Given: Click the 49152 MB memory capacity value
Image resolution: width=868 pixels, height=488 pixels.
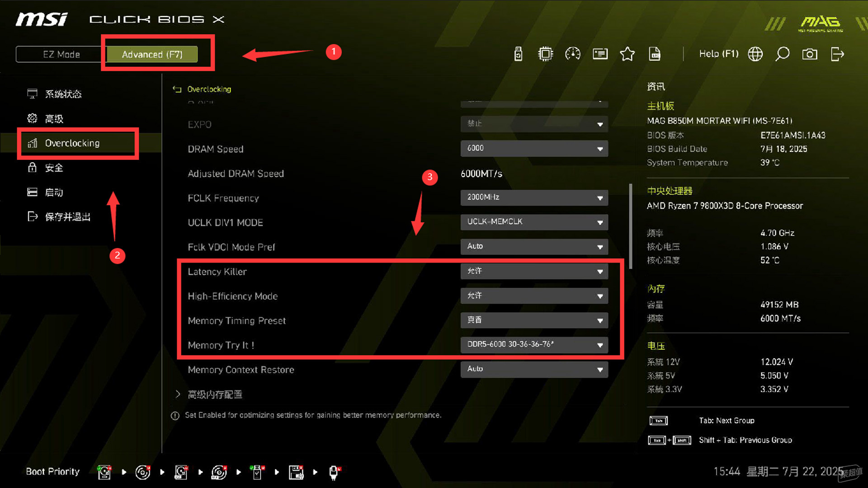Looking at the screenshot, I should (x=779, y=305).
